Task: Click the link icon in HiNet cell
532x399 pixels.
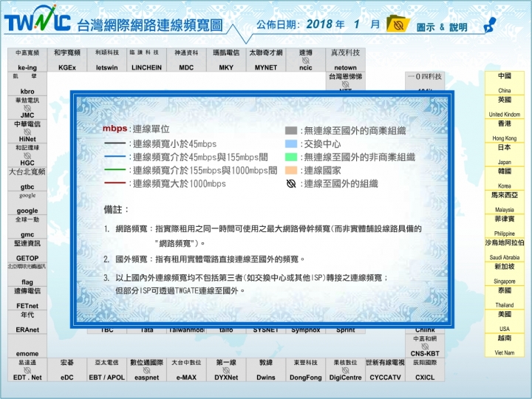Action: tap(27, 132)
